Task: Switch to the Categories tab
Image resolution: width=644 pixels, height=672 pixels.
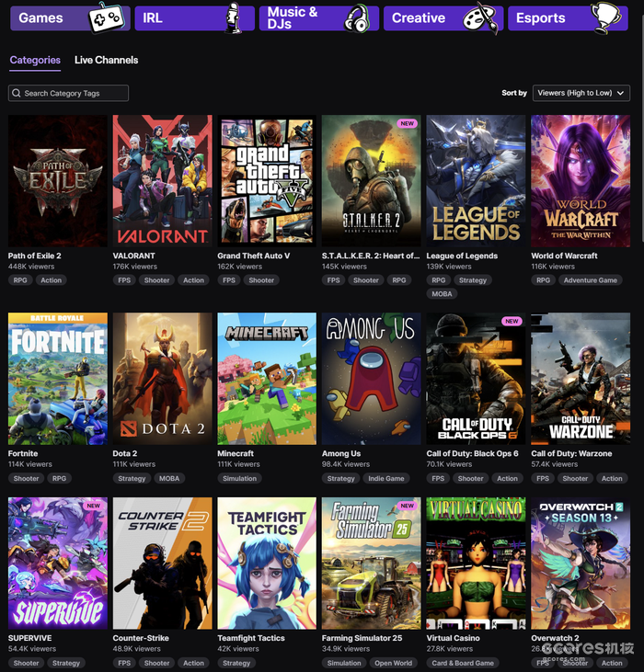Action: [35, 60]
